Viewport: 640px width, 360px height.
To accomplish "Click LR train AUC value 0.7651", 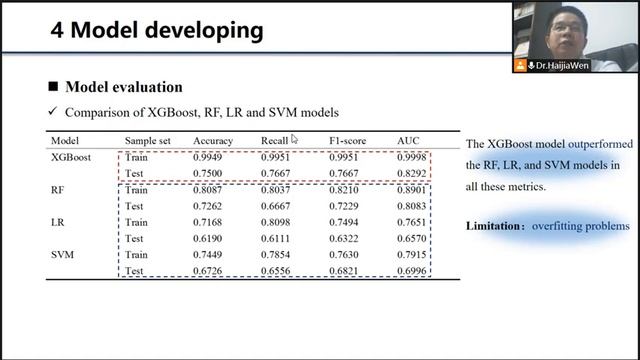I will point(411,222).
